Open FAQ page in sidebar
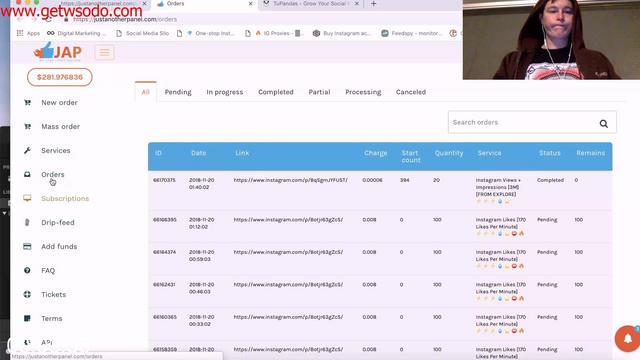The height and width of the screenshot is (360, 640). (48, 271)
